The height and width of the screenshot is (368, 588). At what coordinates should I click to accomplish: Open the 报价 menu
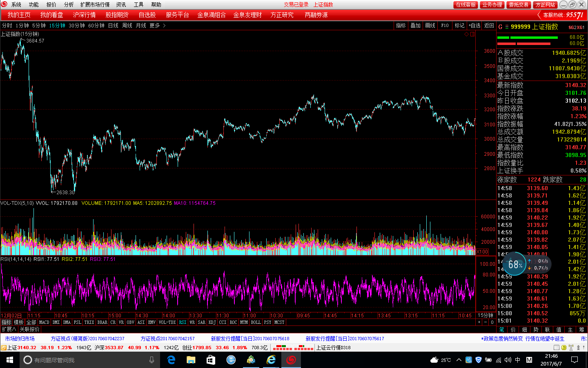[51, 4]
